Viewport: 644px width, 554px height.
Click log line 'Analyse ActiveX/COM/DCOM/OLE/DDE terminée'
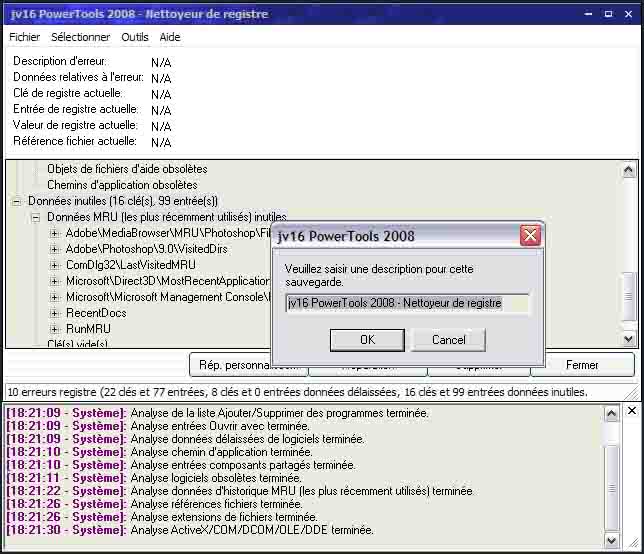pyautogui.click(x=252, y=530)
